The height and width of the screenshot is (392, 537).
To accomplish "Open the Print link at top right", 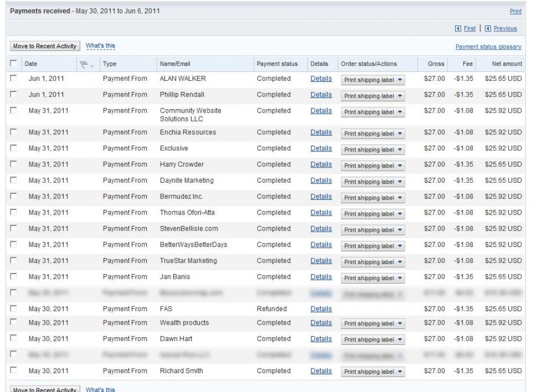I will click(516, 11).
